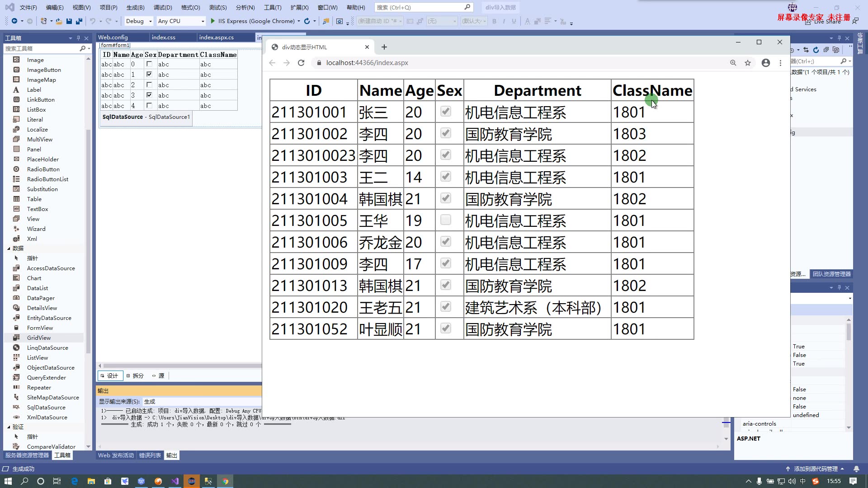Image resolution: width=868 pixels, height=488 pixels.
Task: Click the back navigation arrow in browser
Action: [273, 62]
